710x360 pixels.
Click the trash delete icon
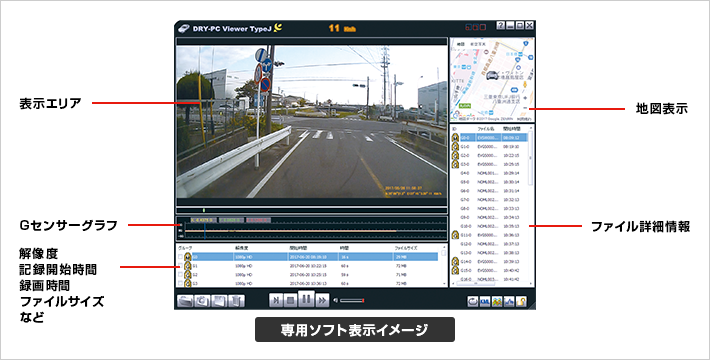point(236,301)
